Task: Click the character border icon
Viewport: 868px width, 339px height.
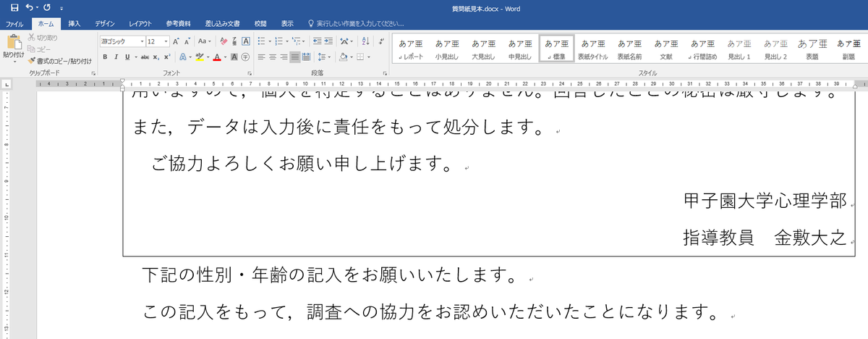Action: [x=246, y=41]
